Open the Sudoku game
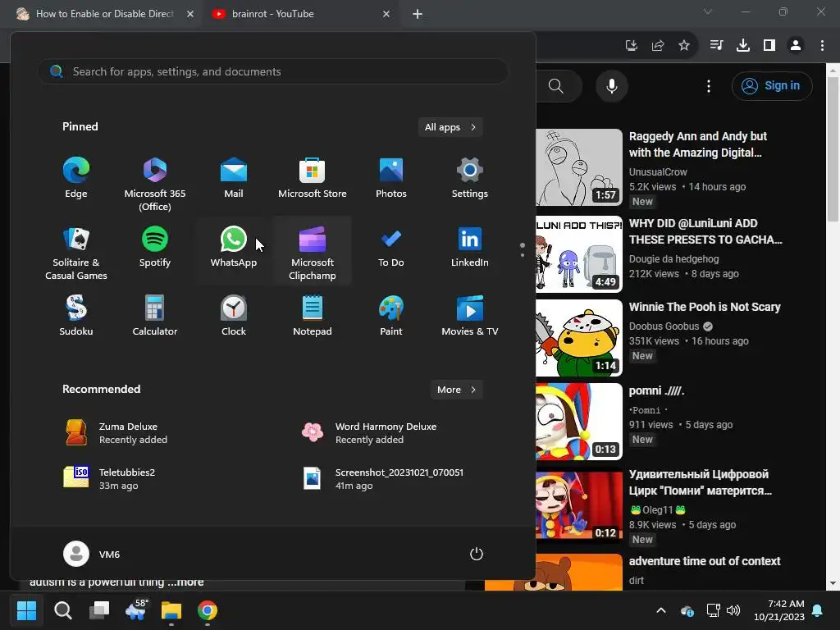Screen dimensions: 840x630 [76, 316]
